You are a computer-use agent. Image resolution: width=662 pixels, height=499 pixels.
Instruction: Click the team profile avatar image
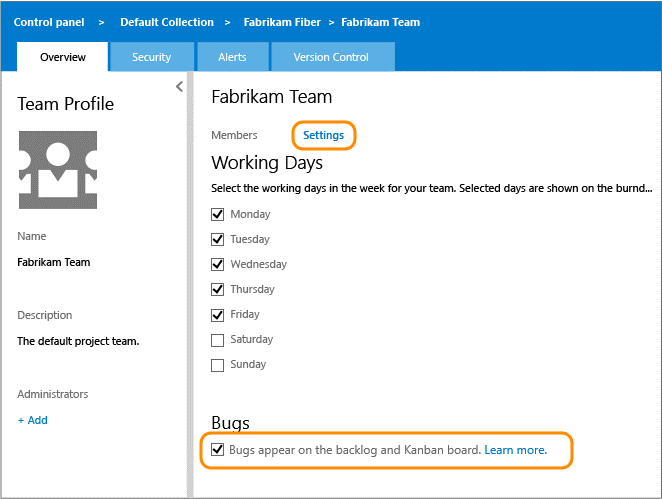[x=57, y=168]
